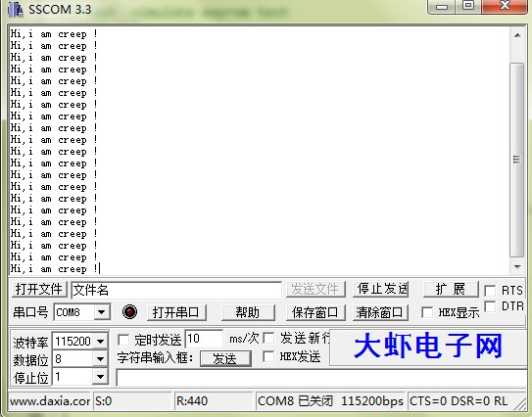
Task: Click the 发送 send button
Action: click(x=225, y=358)
